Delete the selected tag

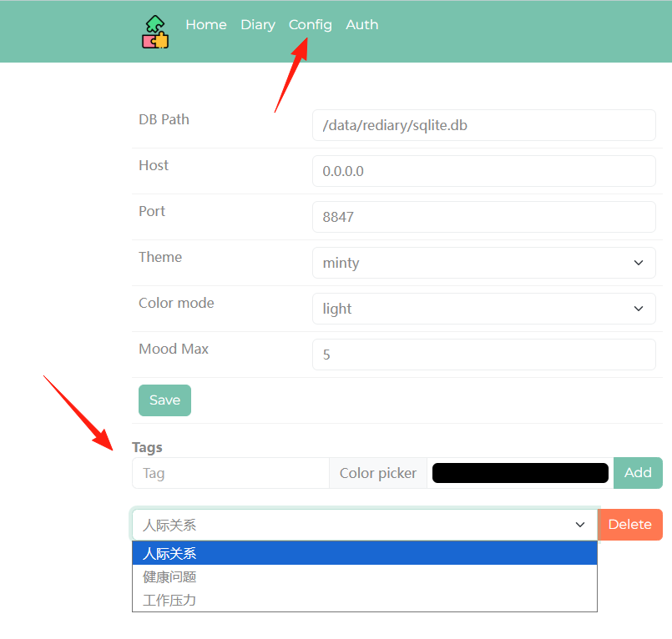(630, 525)
